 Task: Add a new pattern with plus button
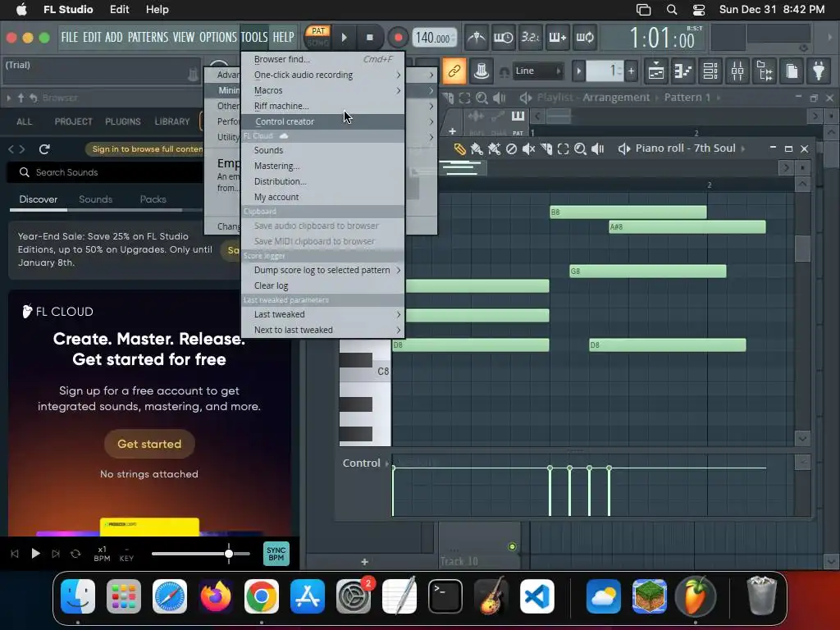coord(631,71)
